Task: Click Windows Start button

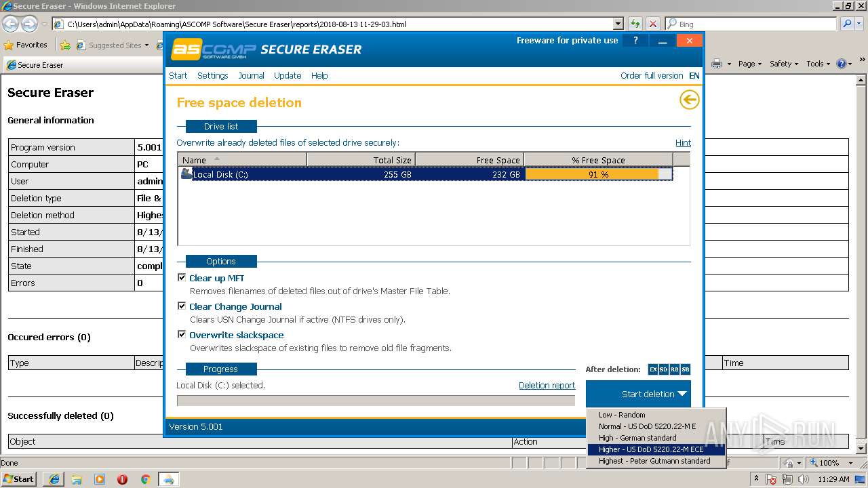Action: click(19, 479)
